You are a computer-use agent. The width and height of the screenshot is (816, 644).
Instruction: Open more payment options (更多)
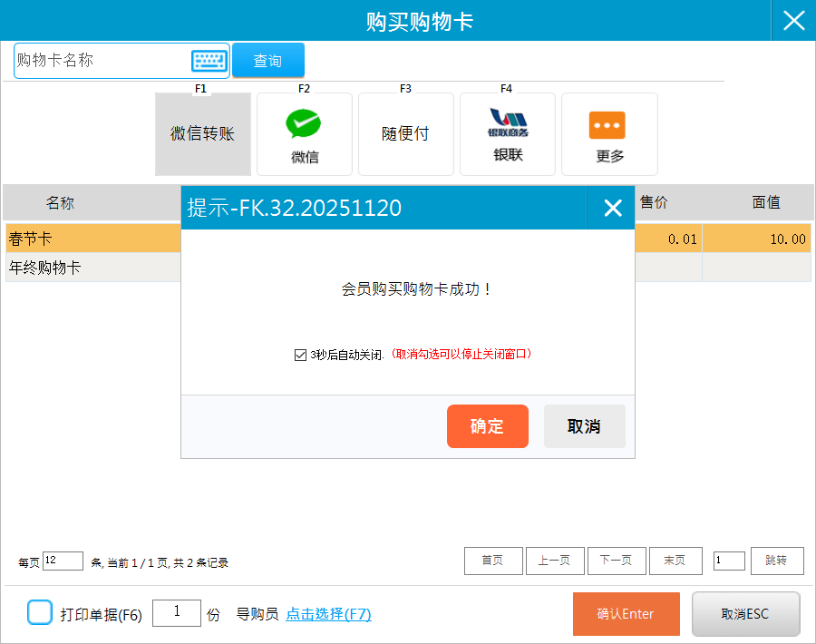(x=609, y=134)
